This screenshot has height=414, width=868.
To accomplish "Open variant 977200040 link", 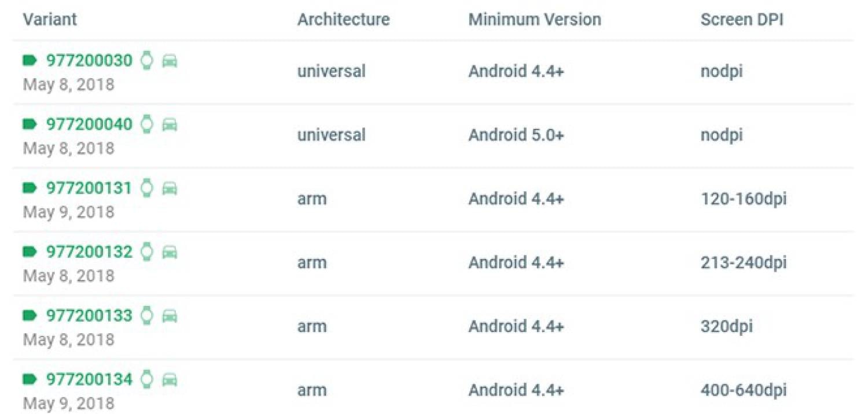I will pyautogui.click(x=89, y=124).
